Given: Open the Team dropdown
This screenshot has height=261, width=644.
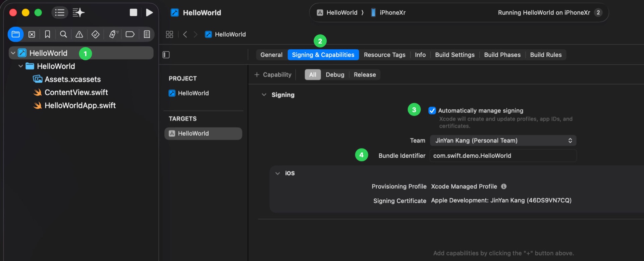Looking at the screenshot, I should pyautogui.click(x=503, y=140).
